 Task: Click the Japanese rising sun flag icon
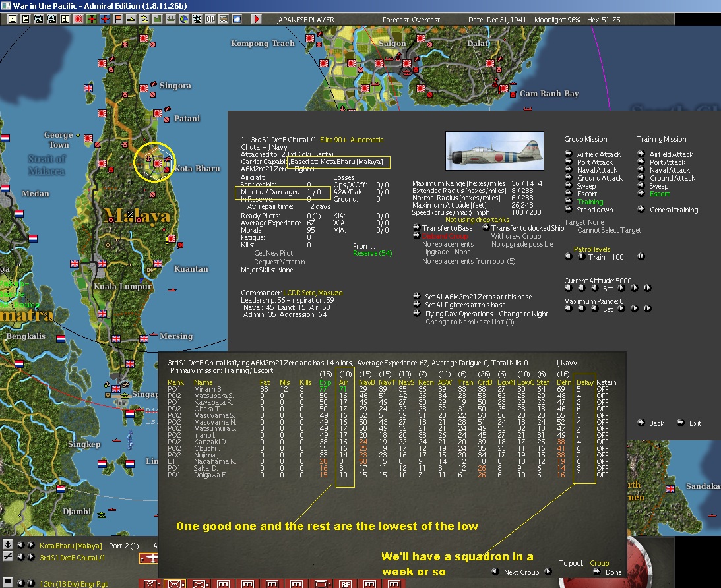(78, 19)
